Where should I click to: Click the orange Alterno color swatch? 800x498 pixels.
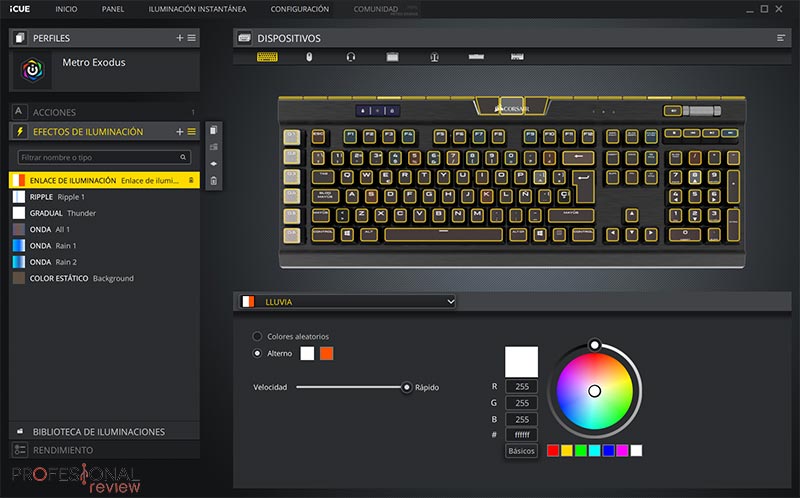pyautogui.click(x=327, y=353)
